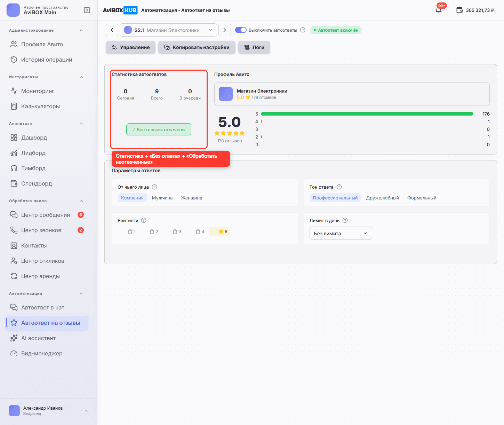The height and width of the screenshot is (425, 504).
Task: Click the Копировать настройки button
Action: pyautogui.click(x=197, y=47)
